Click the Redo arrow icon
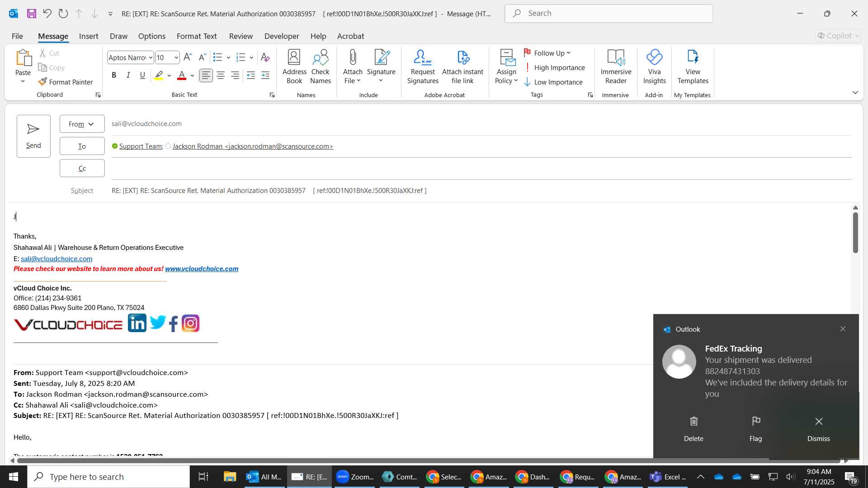 (x=63, y=14)
